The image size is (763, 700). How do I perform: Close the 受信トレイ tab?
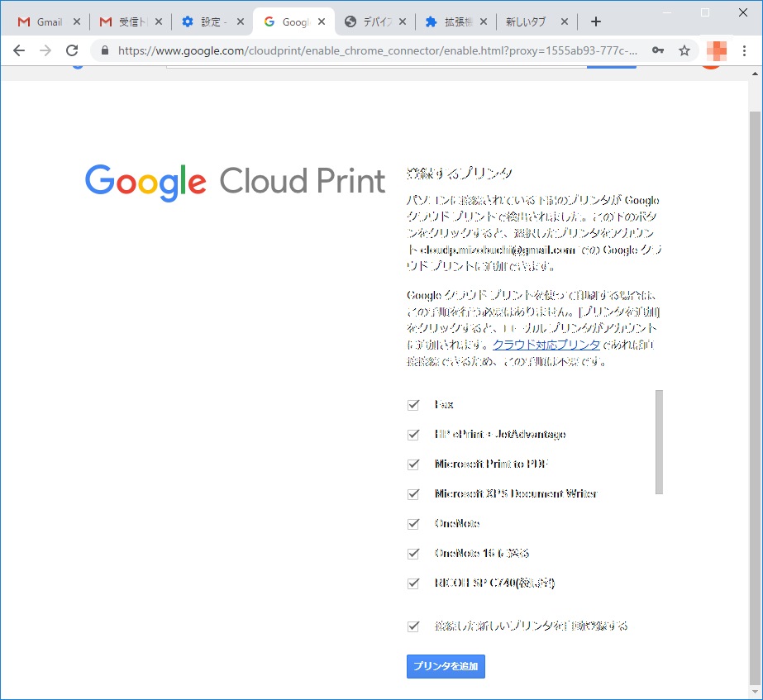point(158,21)
